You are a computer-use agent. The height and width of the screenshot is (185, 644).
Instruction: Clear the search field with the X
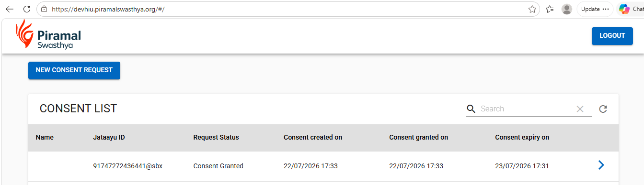pyautogui.click(x=580, y=109)
